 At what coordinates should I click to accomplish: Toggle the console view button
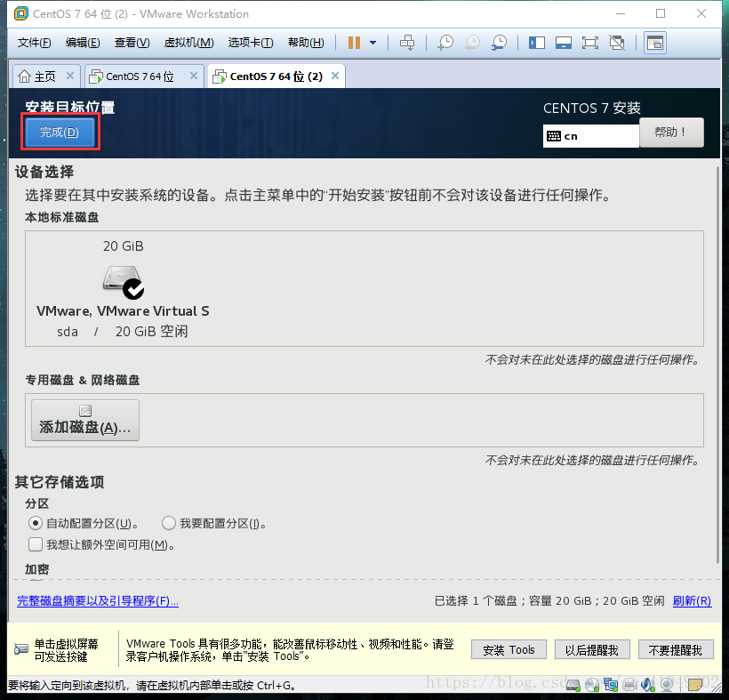click(654, 43)
